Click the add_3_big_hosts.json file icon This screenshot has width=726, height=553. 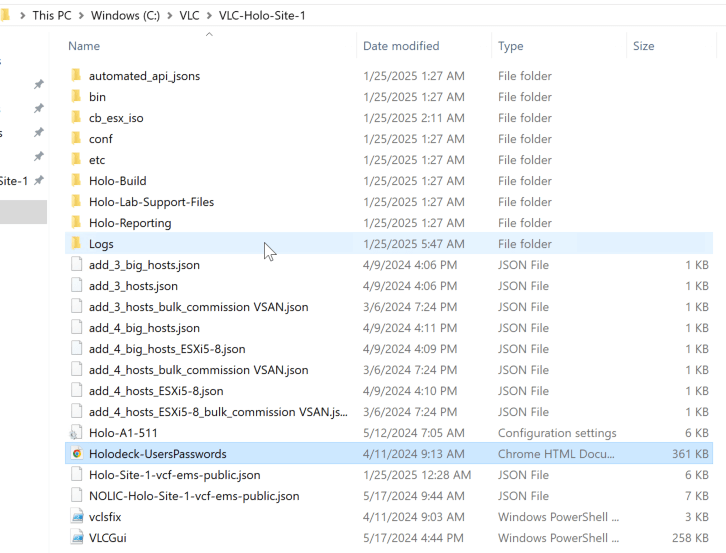pyautogui.click(x=77, y=265)
